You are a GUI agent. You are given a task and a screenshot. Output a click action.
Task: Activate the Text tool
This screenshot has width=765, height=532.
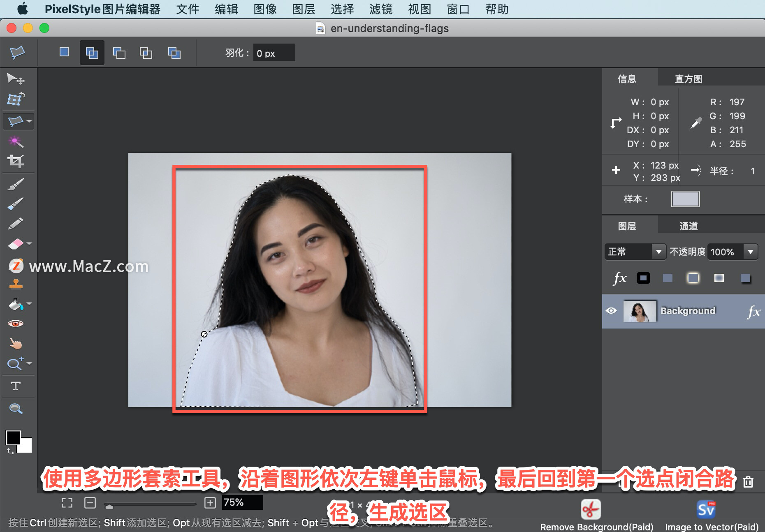16,386
